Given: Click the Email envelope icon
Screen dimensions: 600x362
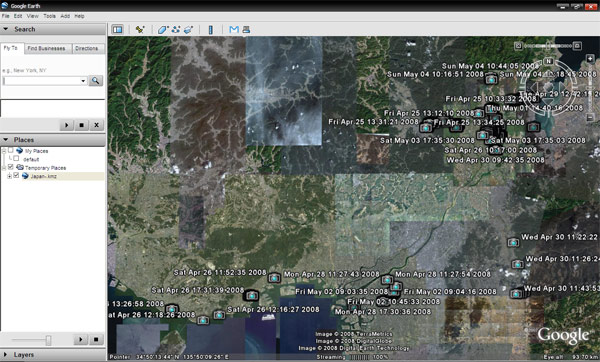Looking at the screenshot, I should click(234, 29).
